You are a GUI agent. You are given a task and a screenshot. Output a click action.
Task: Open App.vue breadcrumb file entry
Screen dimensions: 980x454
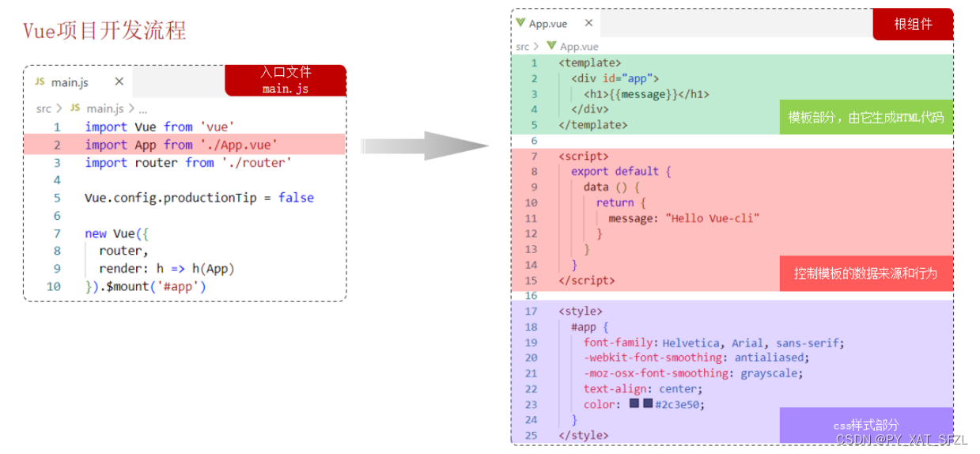point(580,47)
